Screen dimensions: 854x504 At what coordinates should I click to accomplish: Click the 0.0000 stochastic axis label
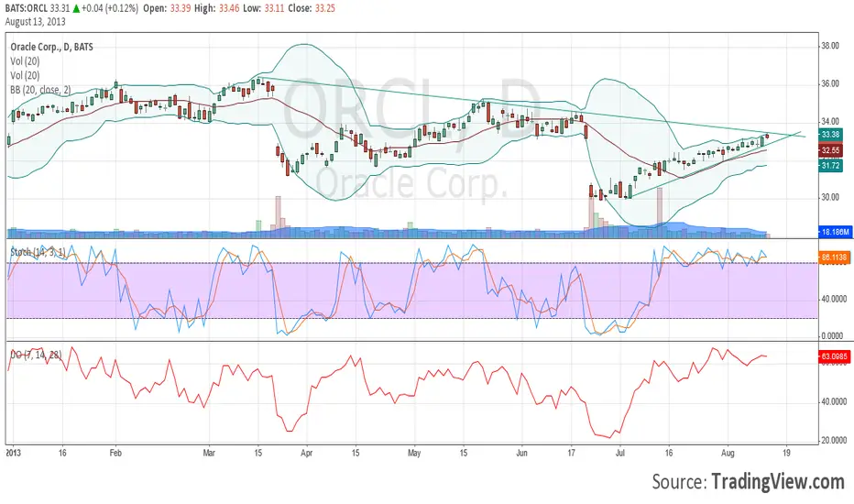(x=834, y=336)
